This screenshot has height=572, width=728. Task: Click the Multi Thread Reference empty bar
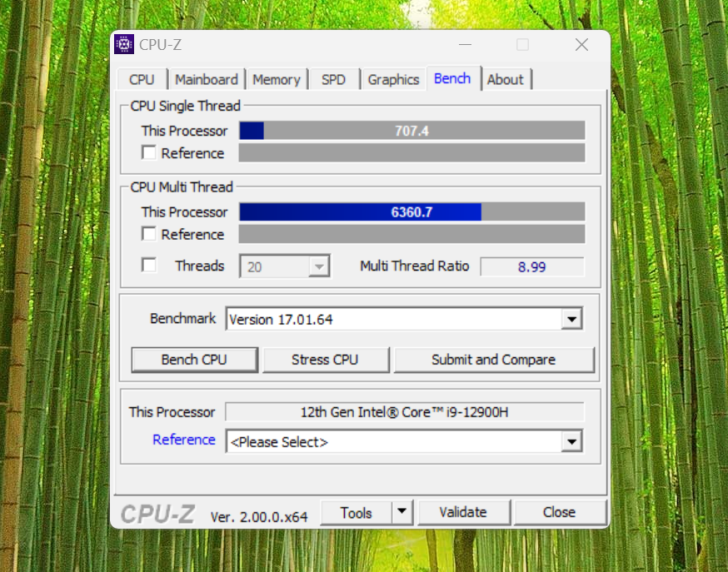point(412,234)
